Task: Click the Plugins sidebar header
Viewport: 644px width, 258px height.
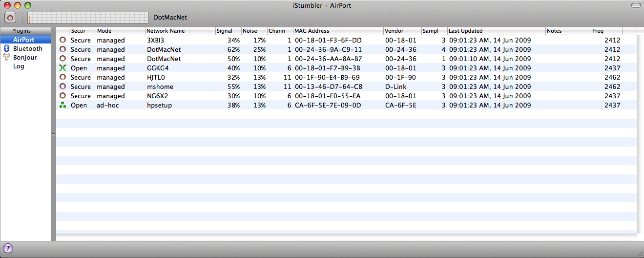Action: point(25,31)
